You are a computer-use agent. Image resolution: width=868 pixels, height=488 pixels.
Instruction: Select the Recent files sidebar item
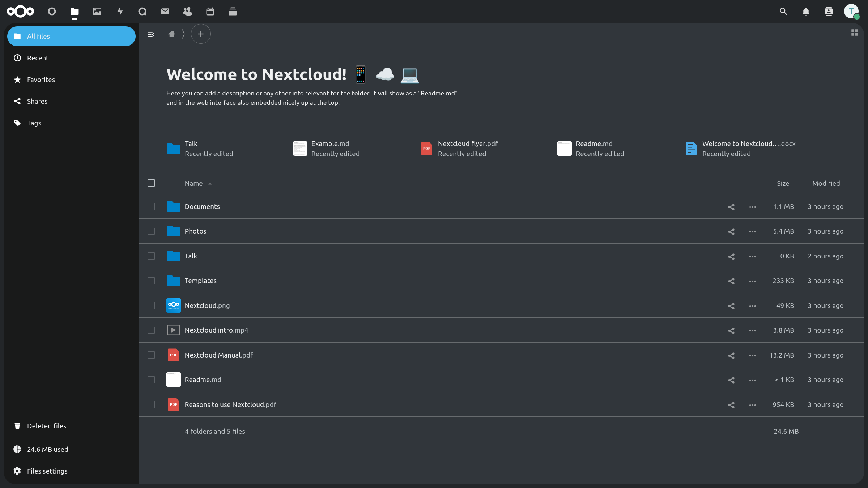coord(38,58)
